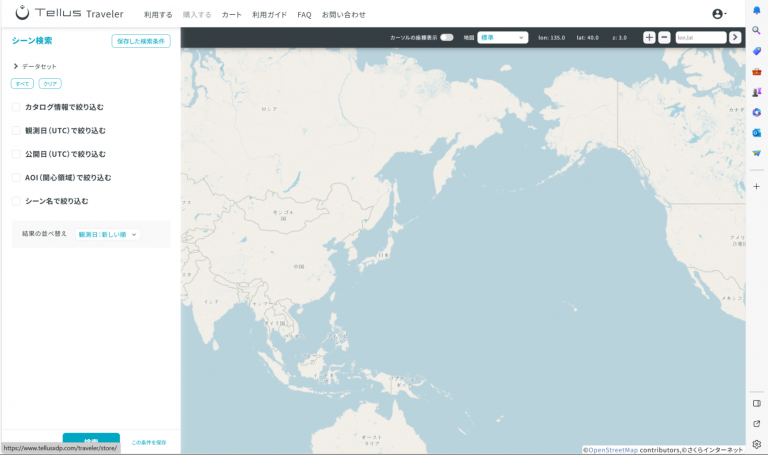Click the この条件を保存 link
The width and height of the screenshot is (768, 455).
(x=148, y=442)
